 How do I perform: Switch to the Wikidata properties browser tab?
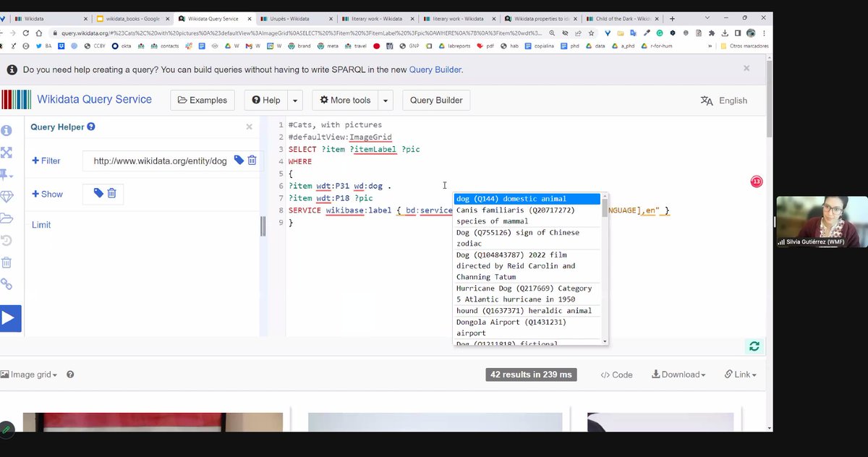tap(542, 19)
